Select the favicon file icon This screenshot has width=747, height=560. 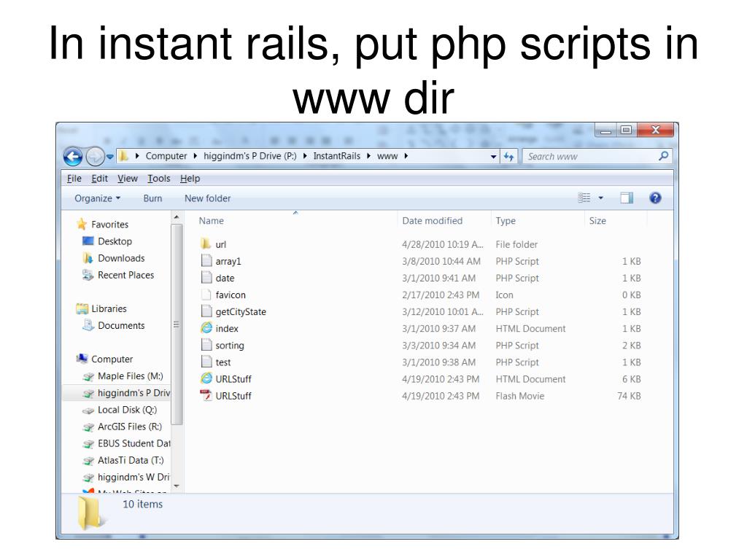tap(206, 295)
